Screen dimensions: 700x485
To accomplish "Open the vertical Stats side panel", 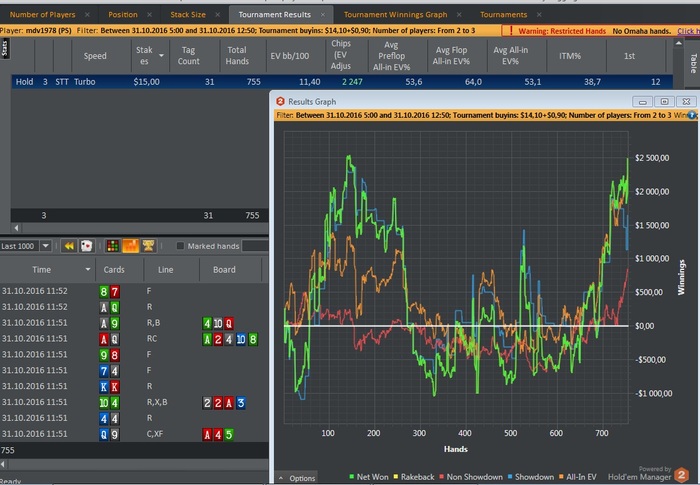I will point(4,48).
